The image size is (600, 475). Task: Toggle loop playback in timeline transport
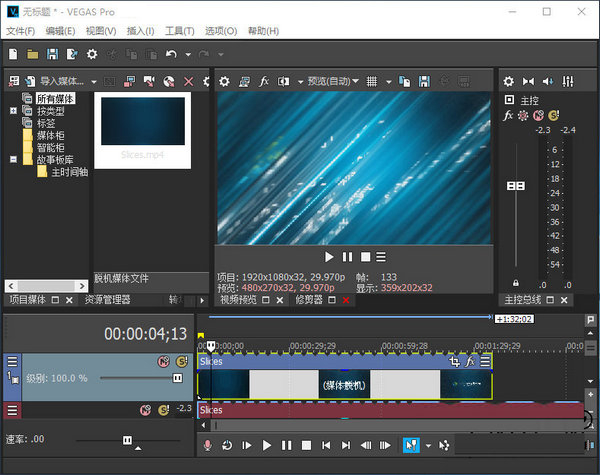(227, 445)
